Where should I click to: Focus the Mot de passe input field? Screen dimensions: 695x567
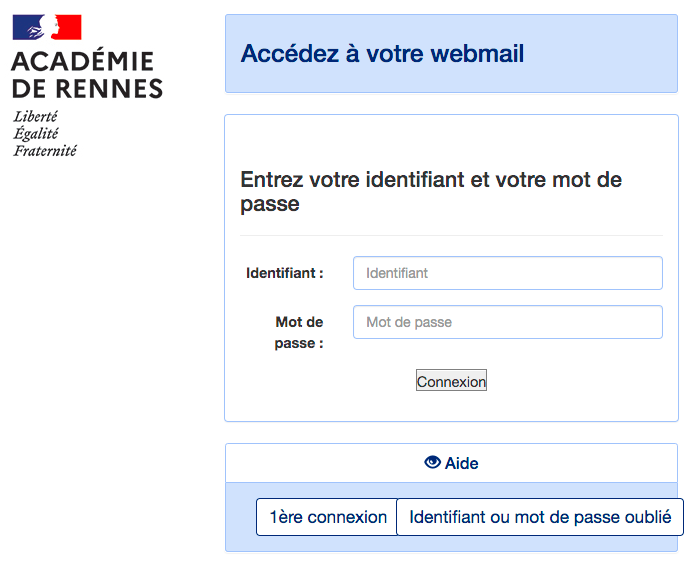tap(508, 322)
